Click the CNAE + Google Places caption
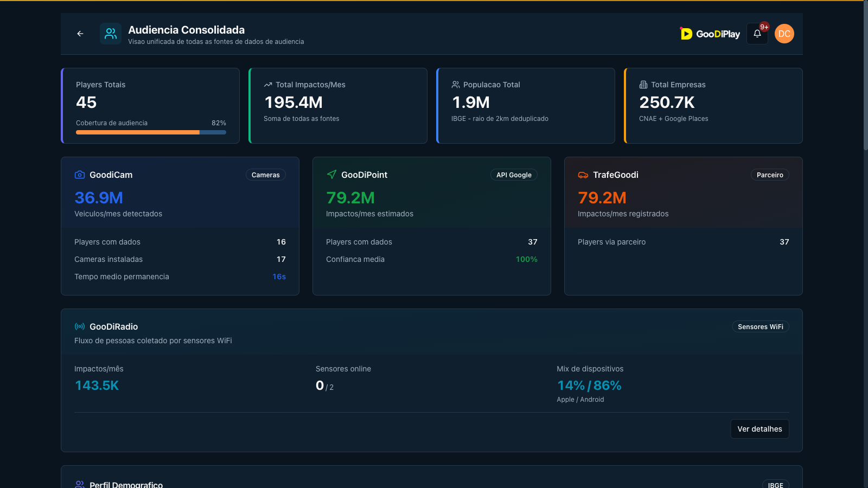The image size is (868, 488). (x=674, y=119)
